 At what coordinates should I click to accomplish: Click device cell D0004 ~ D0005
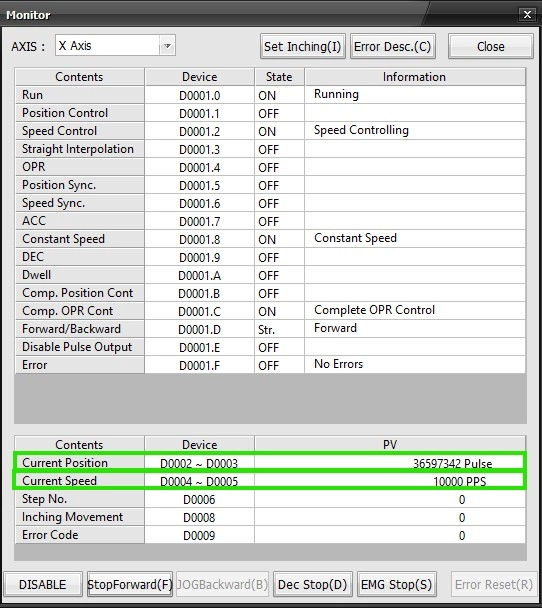[199, 482]
